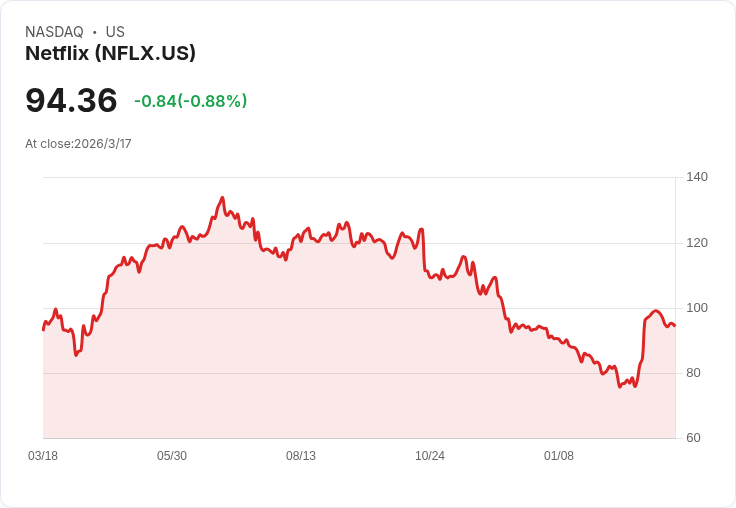Click the US market label

pos(115,32)
